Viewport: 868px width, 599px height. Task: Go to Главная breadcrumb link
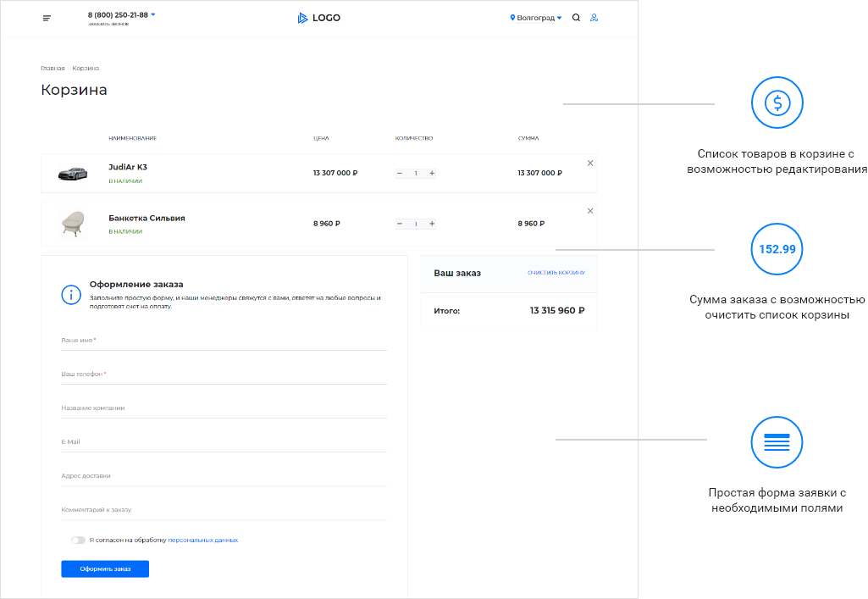coord(53,68)
